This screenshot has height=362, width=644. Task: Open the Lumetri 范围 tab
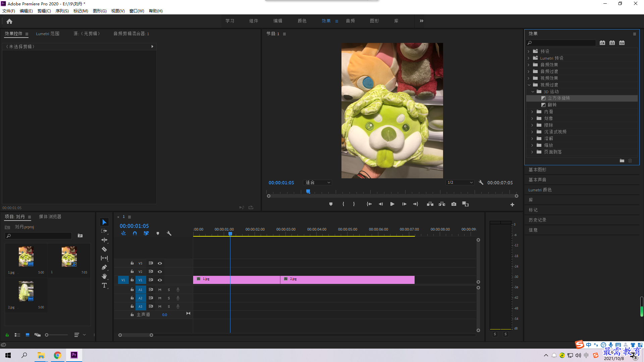(x=48, y=34)
